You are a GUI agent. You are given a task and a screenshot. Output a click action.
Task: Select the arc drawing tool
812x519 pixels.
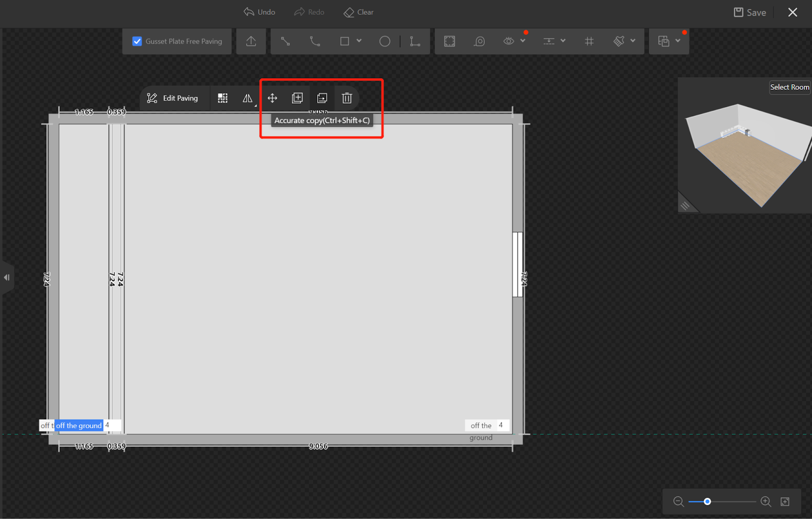315,42
